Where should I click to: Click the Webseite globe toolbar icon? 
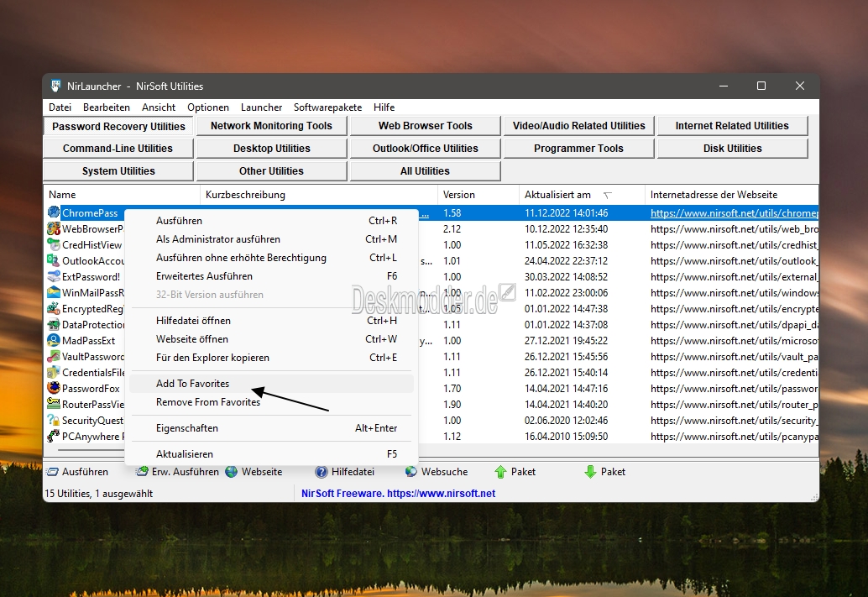232,472
